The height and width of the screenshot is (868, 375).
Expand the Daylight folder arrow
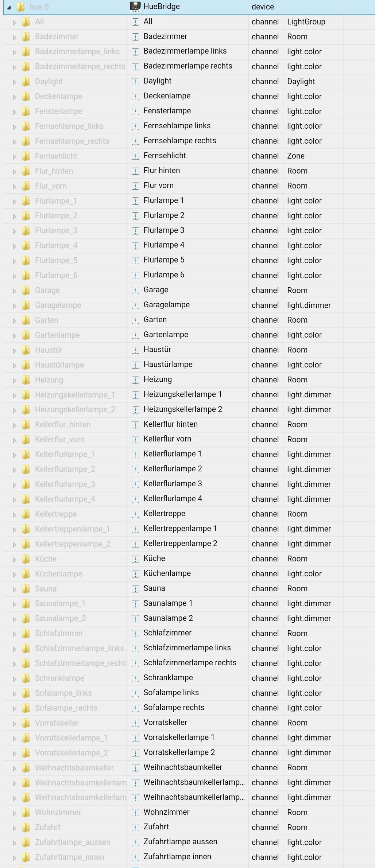(x=15, y=82)
